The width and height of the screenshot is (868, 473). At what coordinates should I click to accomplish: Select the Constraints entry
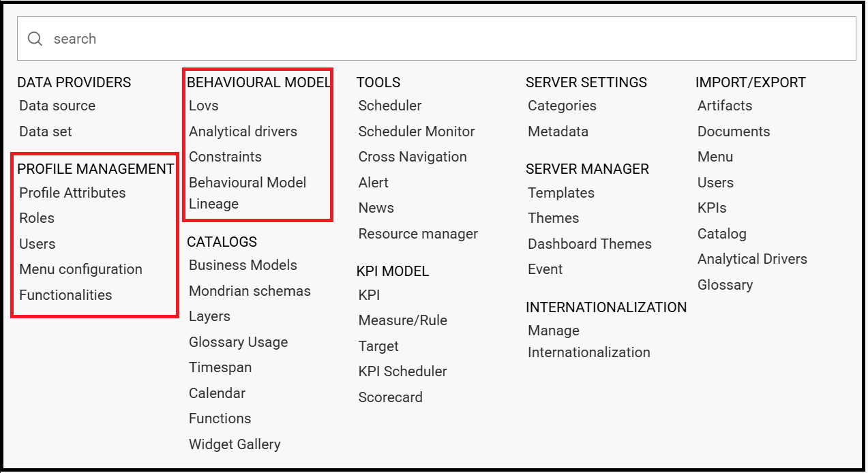(225, 157)
